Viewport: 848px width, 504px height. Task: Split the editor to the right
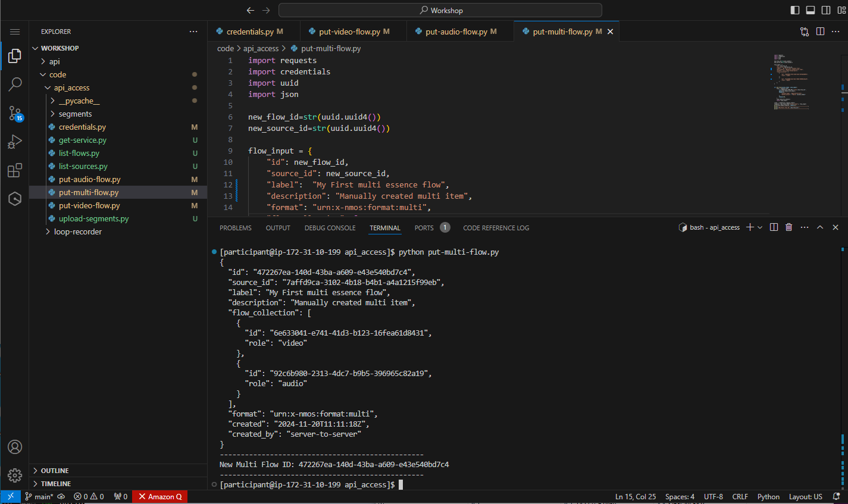pos(820,32)
